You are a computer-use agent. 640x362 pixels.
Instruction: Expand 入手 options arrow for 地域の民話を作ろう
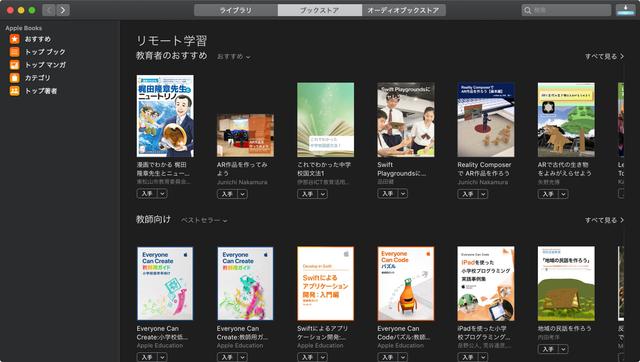(564, 349)
